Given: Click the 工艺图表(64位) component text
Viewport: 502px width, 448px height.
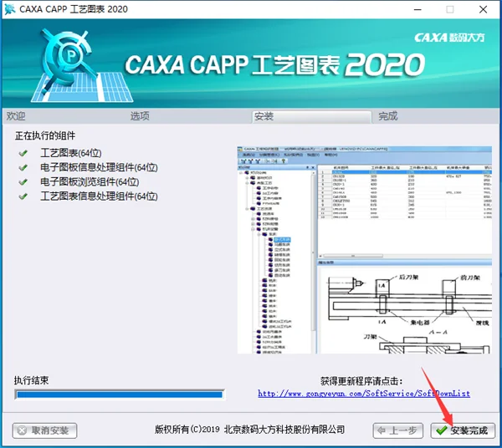Looking at the screenshot, I should point(71,153).
